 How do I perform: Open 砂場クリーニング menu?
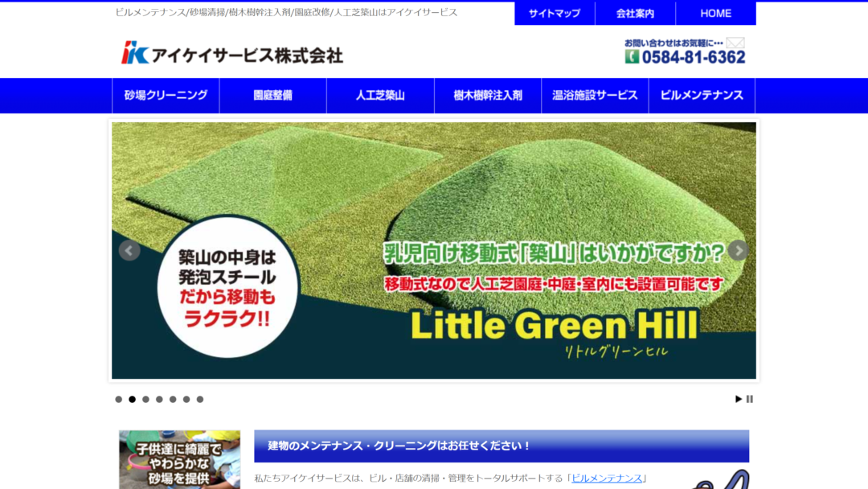click(x=166, y=95)
